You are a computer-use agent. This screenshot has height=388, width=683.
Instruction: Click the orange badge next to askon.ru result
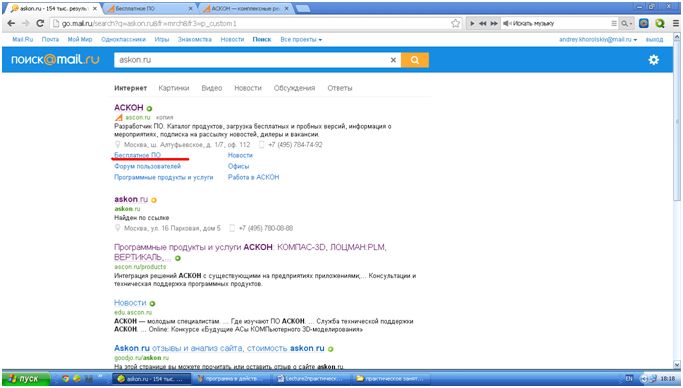click(x=154, y=200)
